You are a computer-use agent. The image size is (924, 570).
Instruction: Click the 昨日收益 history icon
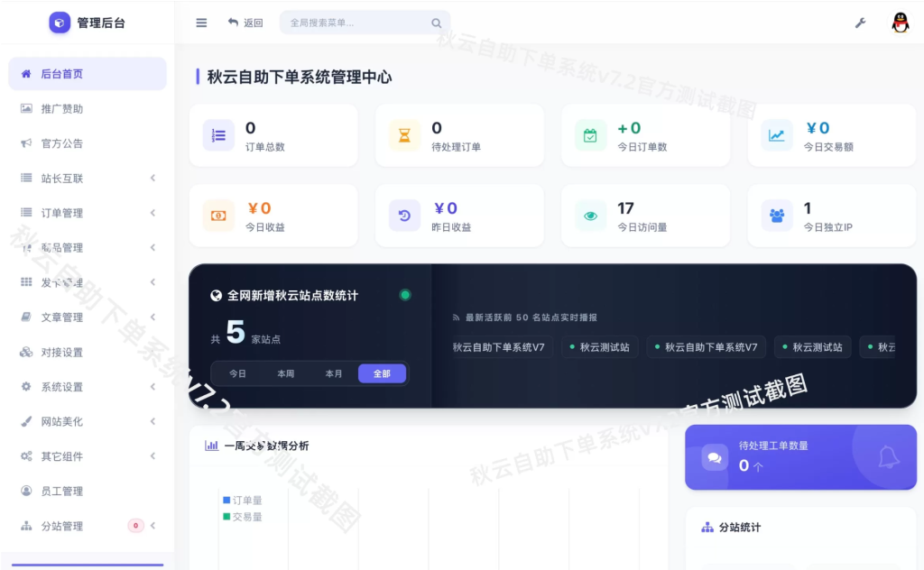[404, 216]
